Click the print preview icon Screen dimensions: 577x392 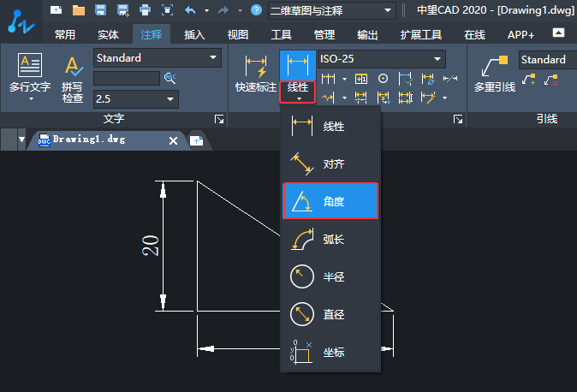[168, 10]
